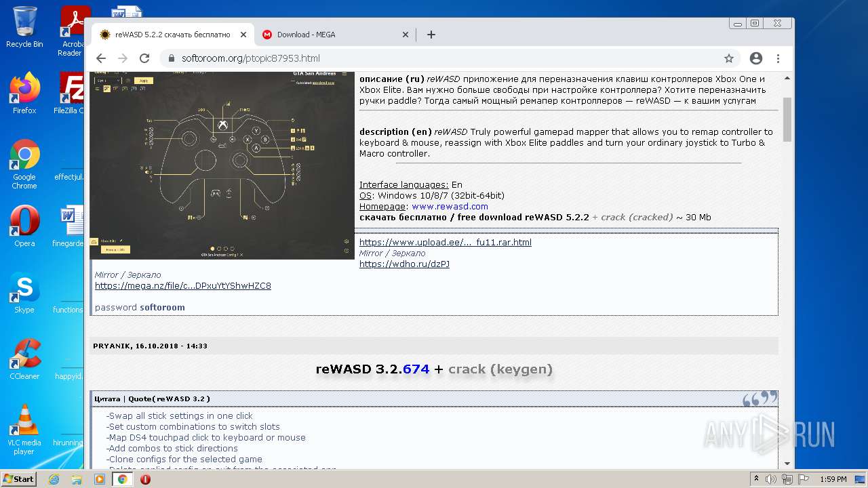Open the finegarde Word document icon
This screenshot has height=488, width=868.
[x=68, y=226]
